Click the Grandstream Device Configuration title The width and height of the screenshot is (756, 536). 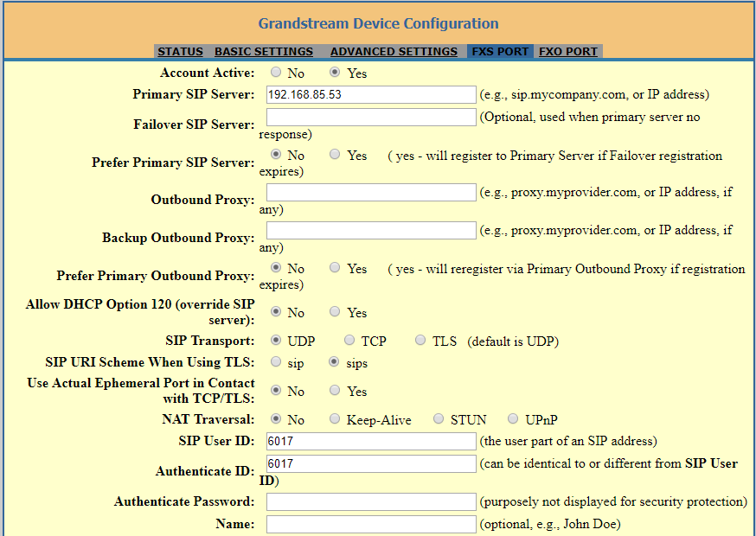[x=379, y=23]
